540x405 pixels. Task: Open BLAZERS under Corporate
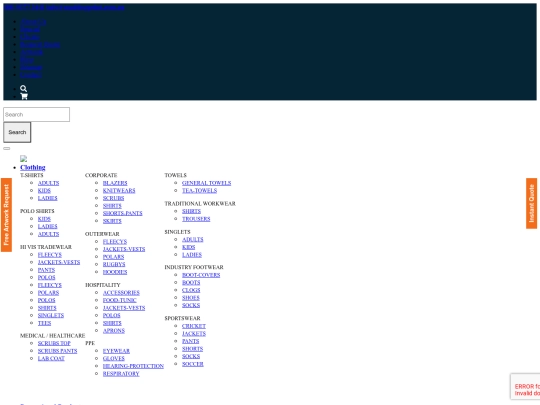[115, 183]
